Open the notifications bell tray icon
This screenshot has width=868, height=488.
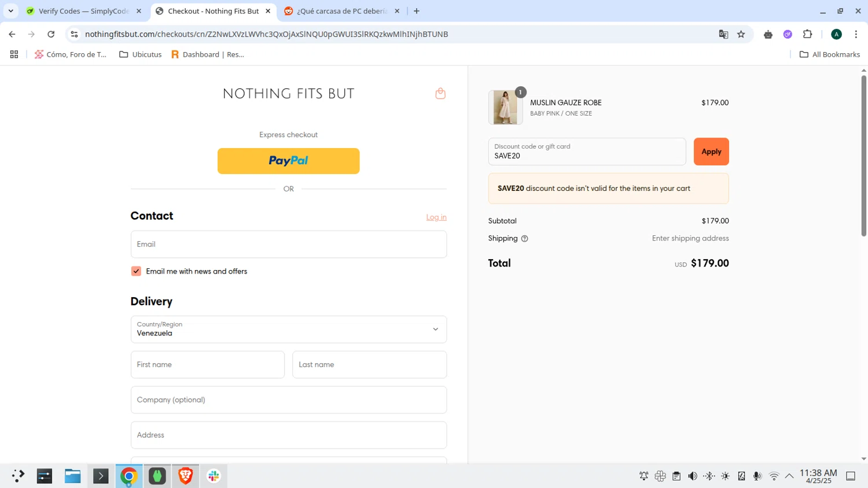click(x=643, y=476)
